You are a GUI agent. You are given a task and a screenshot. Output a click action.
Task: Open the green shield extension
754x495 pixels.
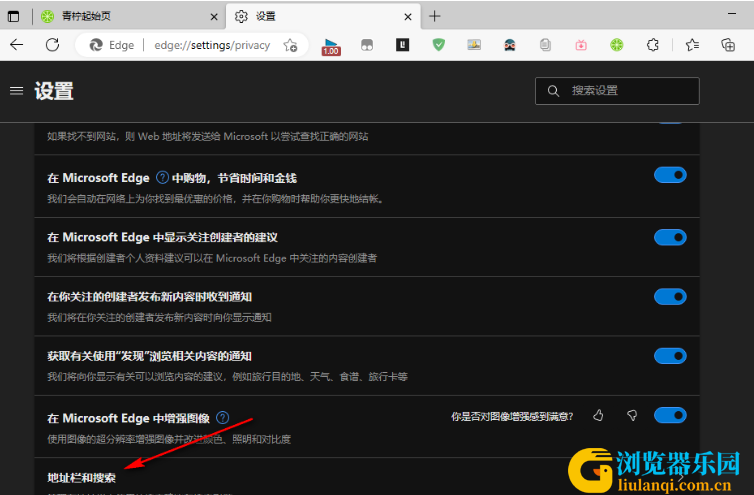click(438, 45)
